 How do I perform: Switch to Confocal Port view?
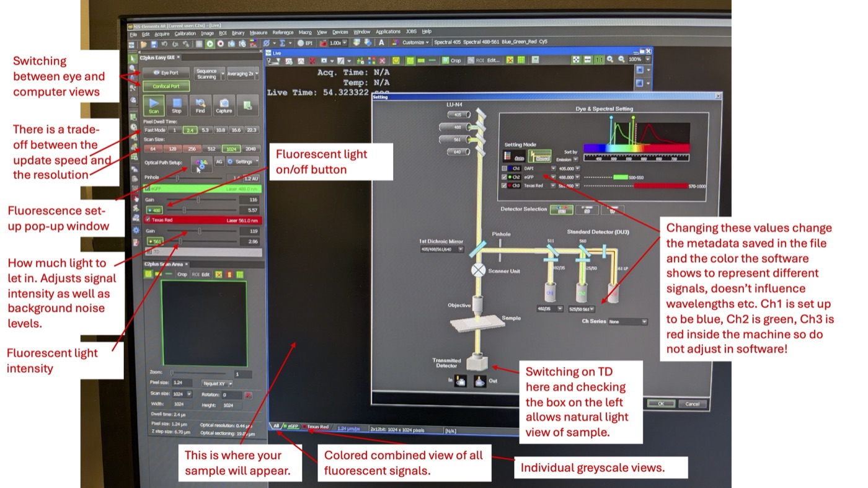(166, 86)
